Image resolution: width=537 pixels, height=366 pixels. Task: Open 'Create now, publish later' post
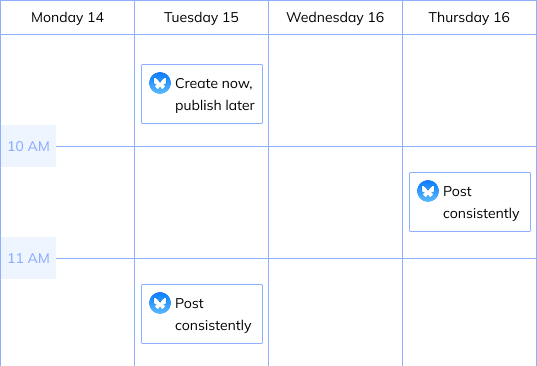click(x=202, y=94)
